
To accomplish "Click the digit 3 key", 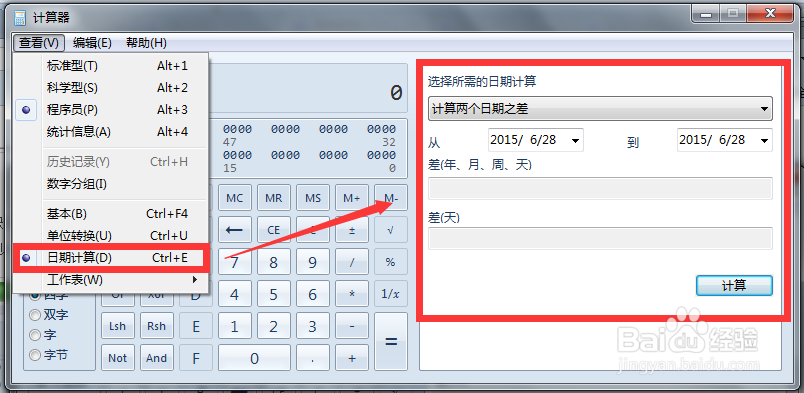I will pyautogui.click(x=313, y=326).
